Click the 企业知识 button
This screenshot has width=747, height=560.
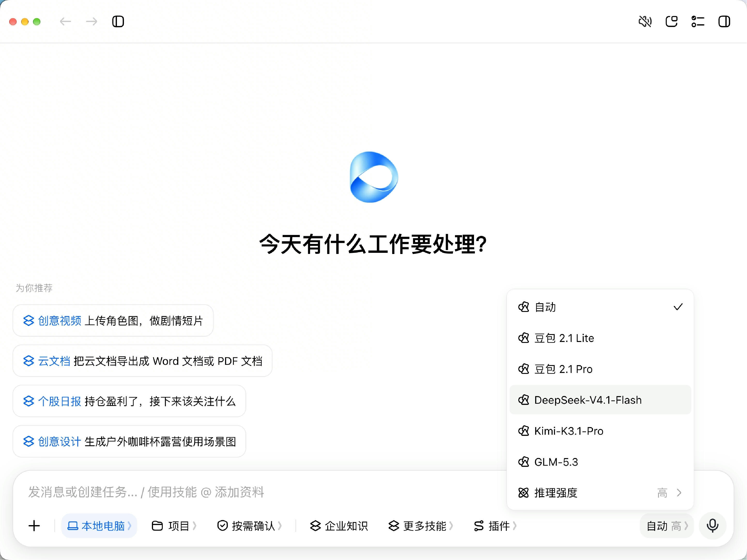tap(339, 526)
